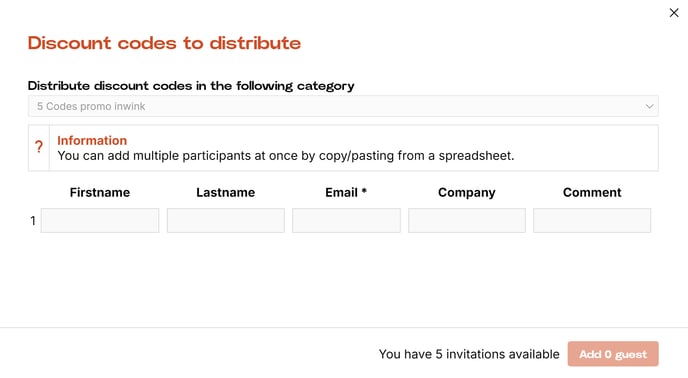Click the '5 invitations available' text
The image size is (688, 378).
click(x=497, y=354)
